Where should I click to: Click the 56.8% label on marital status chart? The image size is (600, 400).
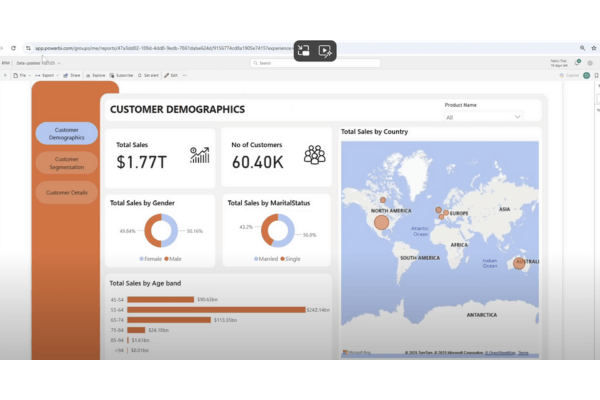[x=310, y=235]
